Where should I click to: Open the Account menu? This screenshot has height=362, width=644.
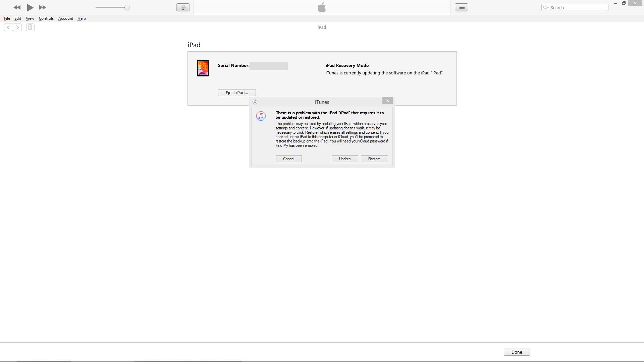point(65,18)
